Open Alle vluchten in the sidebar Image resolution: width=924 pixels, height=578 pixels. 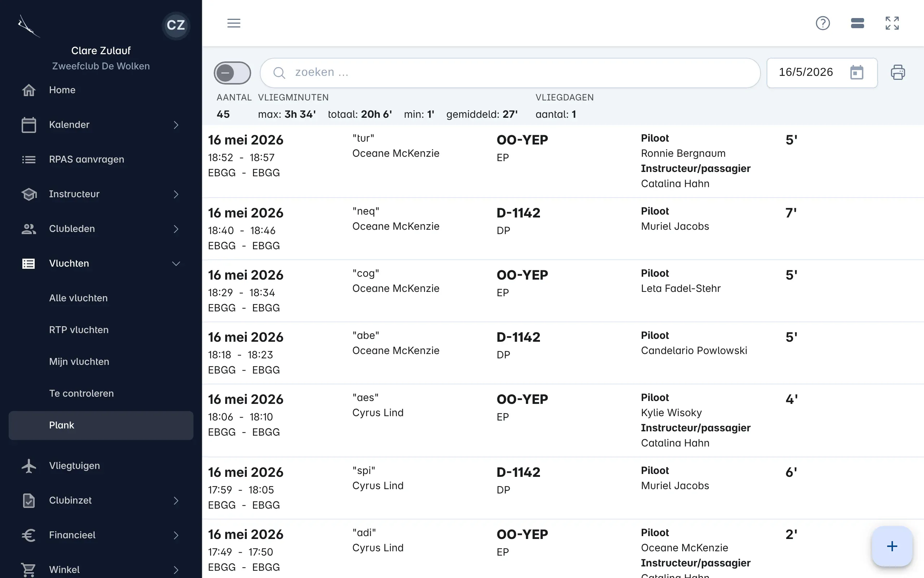101,298
